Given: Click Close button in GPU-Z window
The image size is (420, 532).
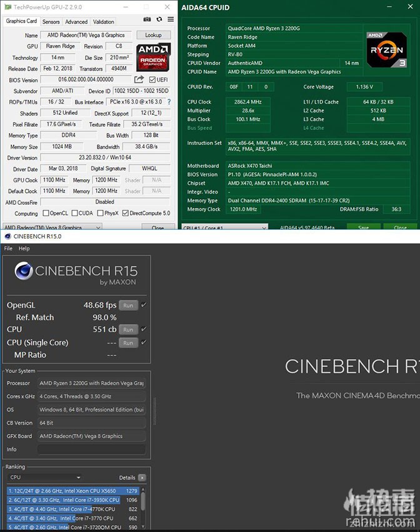Looking at the screenshot, I should [x=158, y=227].
